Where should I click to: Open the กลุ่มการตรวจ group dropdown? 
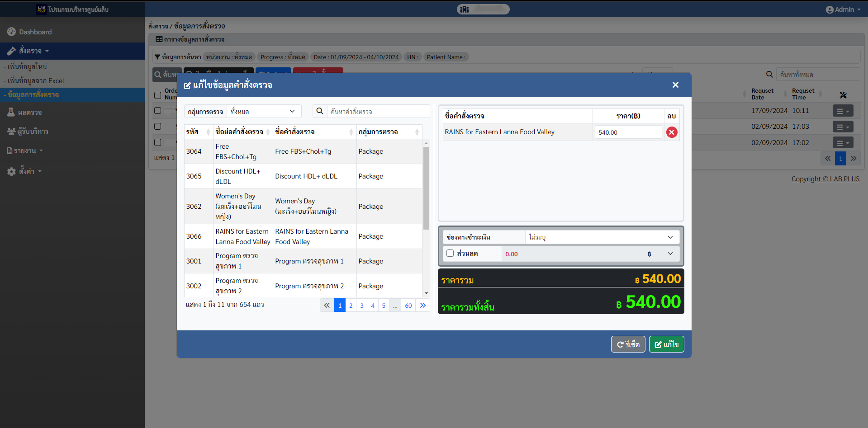pyautogui.click(x=263, y=111)
